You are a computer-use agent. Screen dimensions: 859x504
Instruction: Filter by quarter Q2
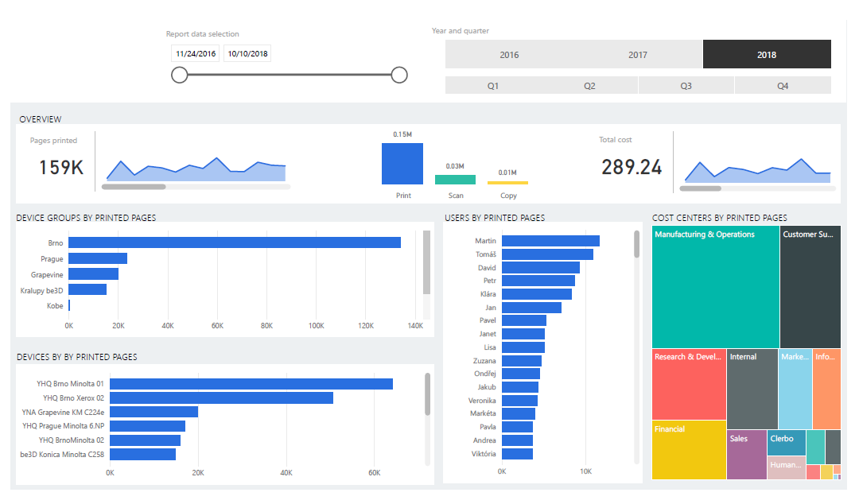coord(589,86)
